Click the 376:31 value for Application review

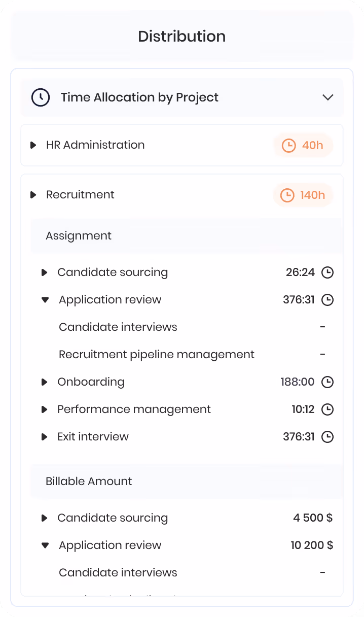pos(299,300)
